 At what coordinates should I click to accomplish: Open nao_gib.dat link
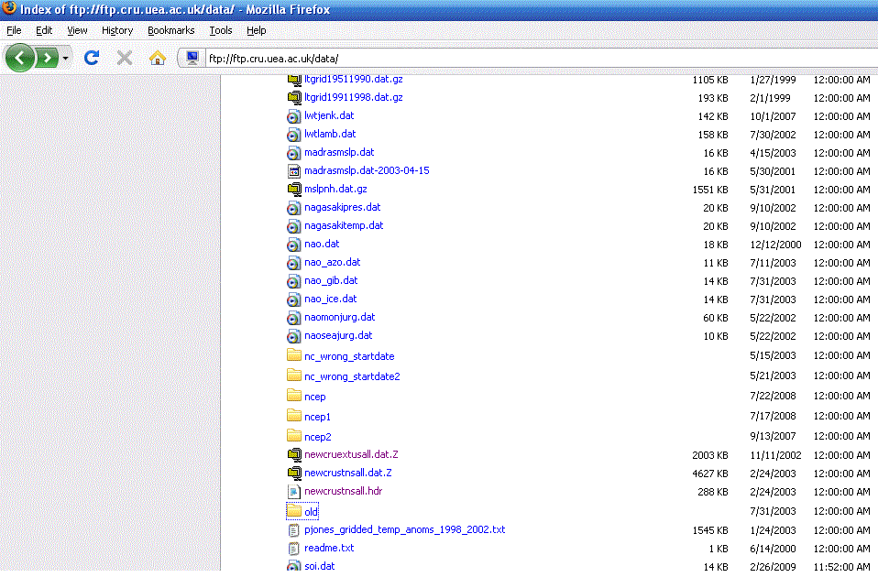331,281
